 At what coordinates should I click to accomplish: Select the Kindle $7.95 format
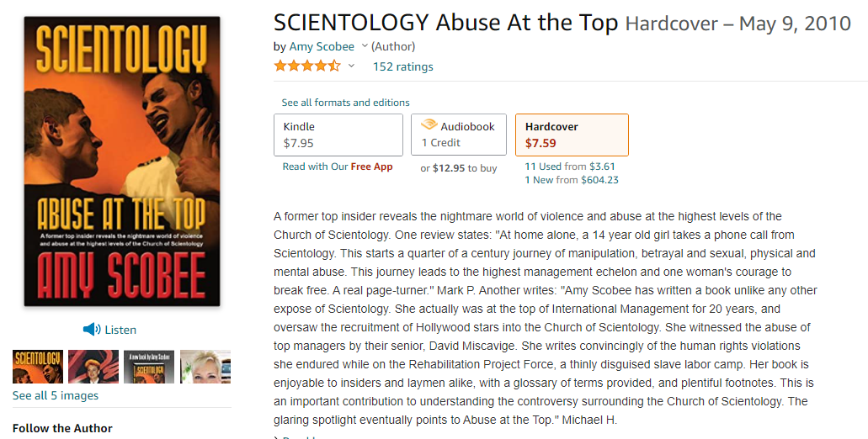point(338,135)
